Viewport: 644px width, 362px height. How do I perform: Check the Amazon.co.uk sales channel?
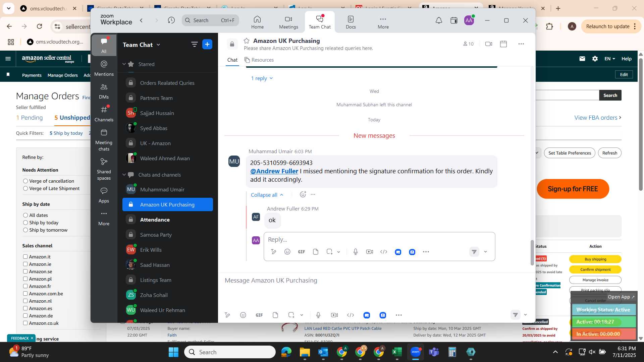25,323
